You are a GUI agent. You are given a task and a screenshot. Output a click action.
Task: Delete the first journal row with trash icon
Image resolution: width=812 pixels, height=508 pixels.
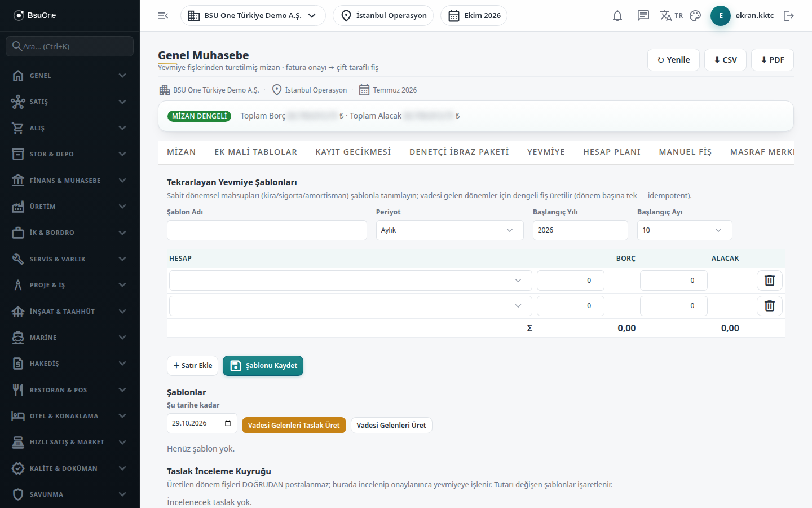tap(770, 281)
